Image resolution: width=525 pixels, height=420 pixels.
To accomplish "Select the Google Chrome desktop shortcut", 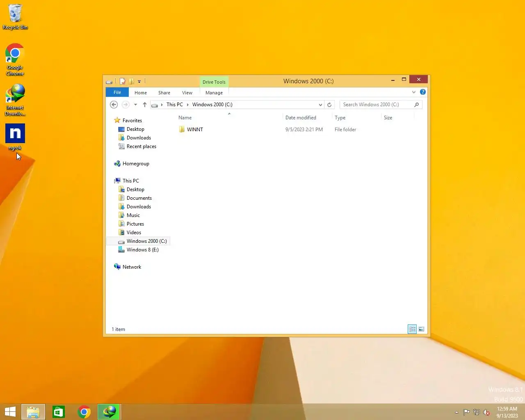I will tap(15, 60).
